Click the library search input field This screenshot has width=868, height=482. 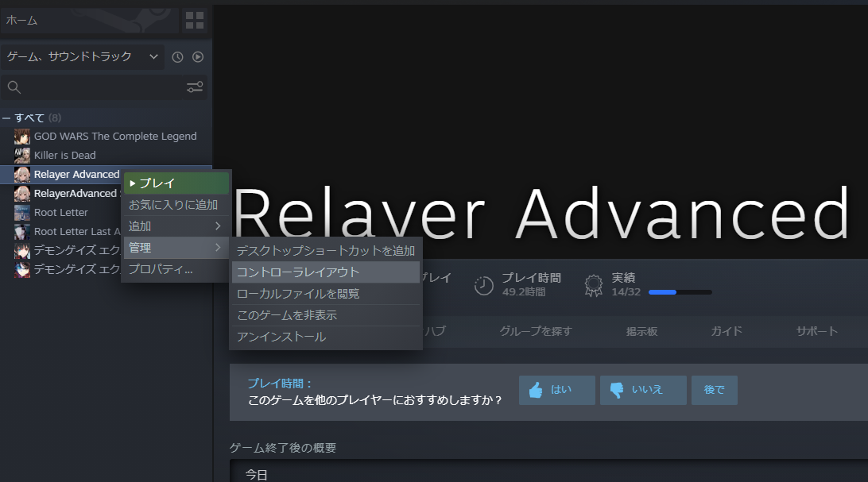click(x=92, y=87)
